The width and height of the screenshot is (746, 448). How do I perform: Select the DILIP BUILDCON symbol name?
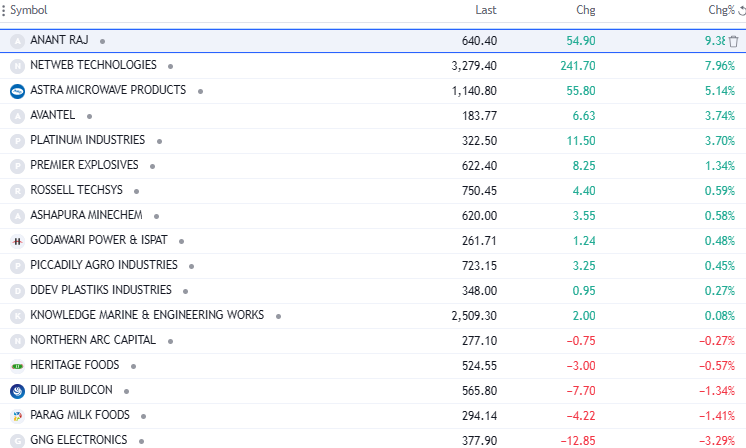point(71,390)
